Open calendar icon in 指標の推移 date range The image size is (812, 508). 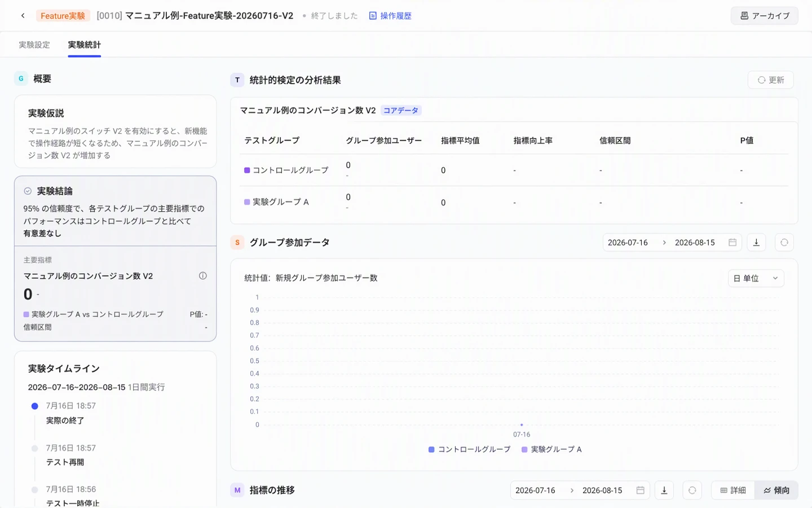click(640, 491)
